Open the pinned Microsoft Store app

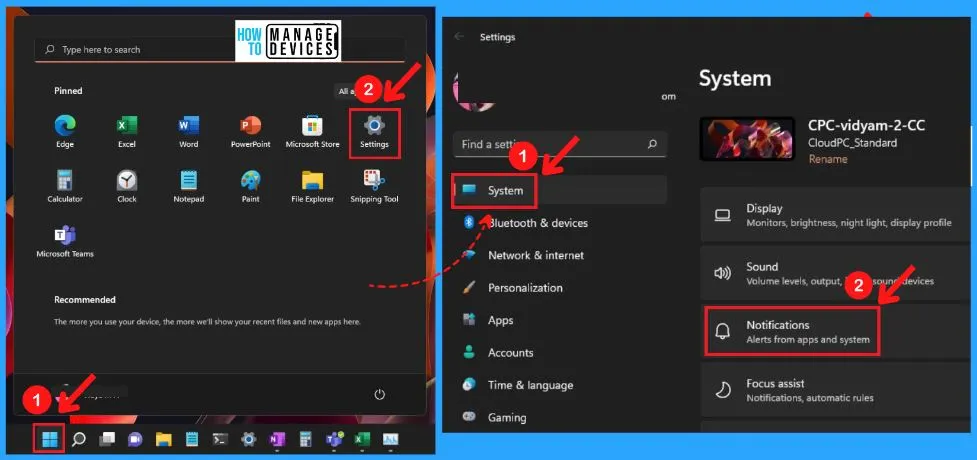(x=312, y=131)
